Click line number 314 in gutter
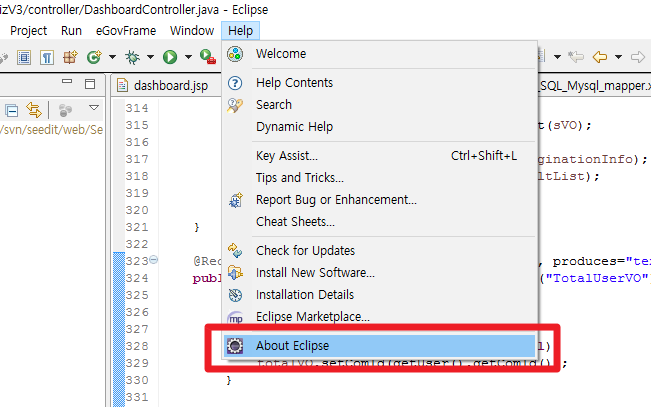 137,108
